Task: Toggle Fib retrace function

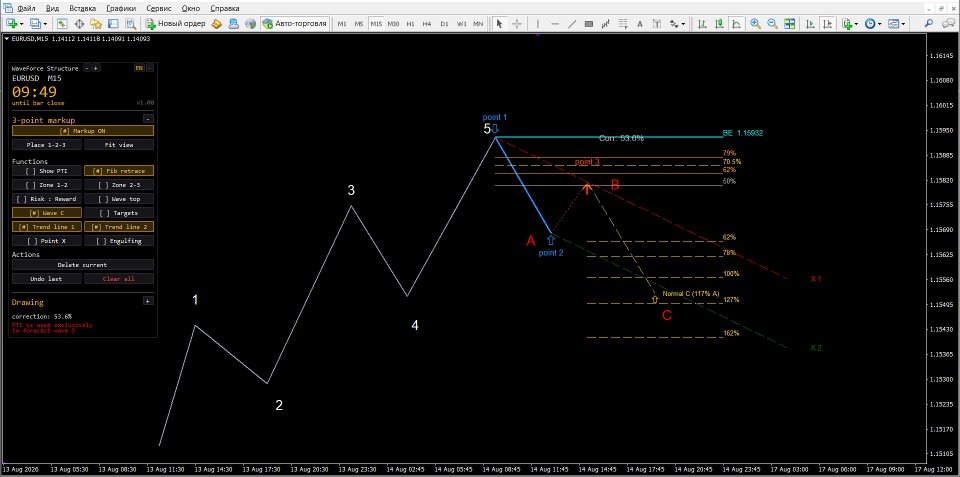Action: pyautogui.click(x=119, y=171)
